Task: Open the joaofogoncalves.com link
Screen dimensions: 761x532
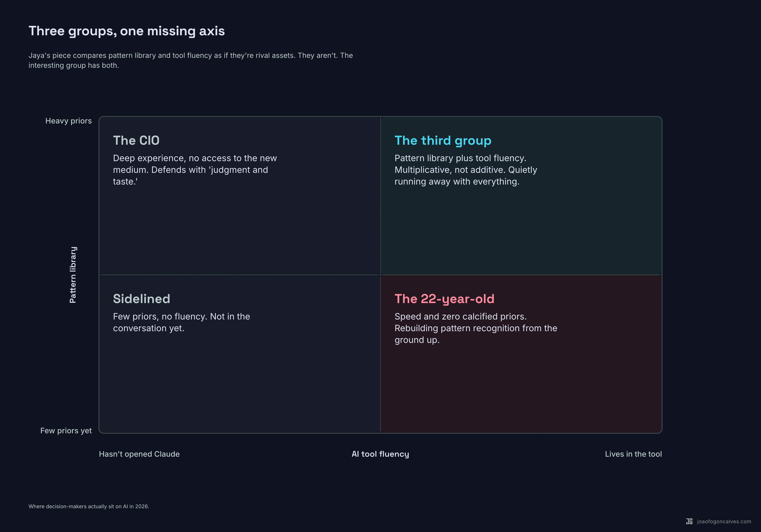Action: (724, 521)
